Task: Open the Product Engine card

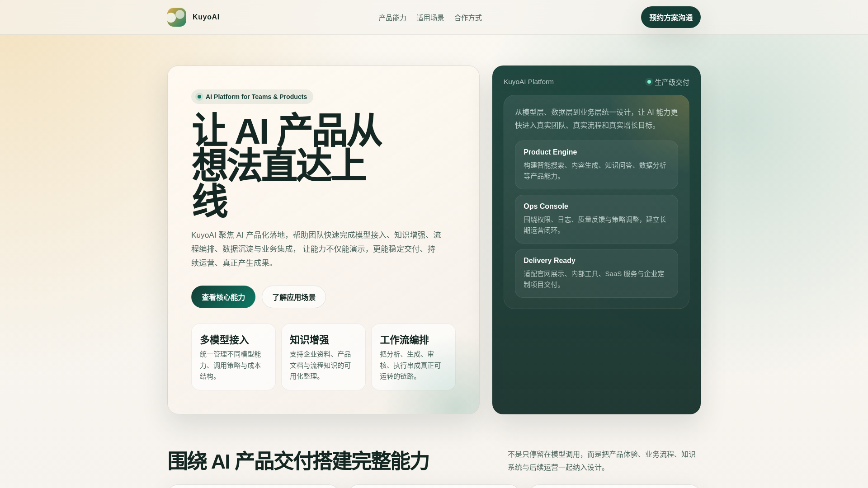Action: pos(596,165)
